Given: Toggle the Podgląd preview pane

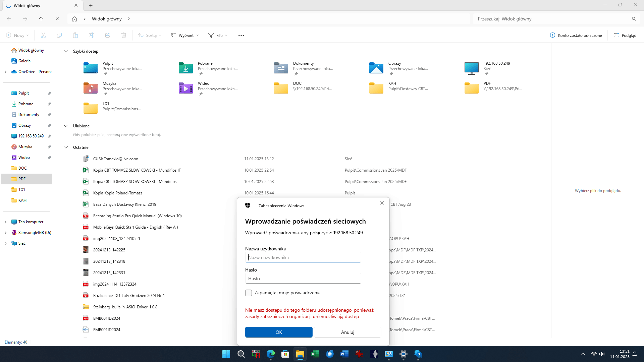Looking at the screenshot, I should [x=625, y=35].
